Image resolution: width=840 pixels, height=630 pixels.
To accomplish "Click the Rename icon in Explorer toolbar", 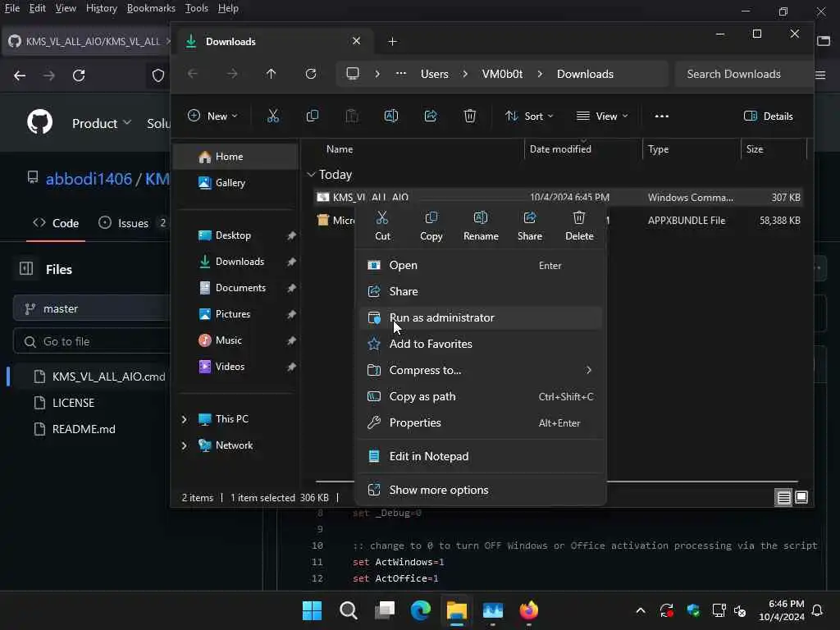I will tap(391, 116).
